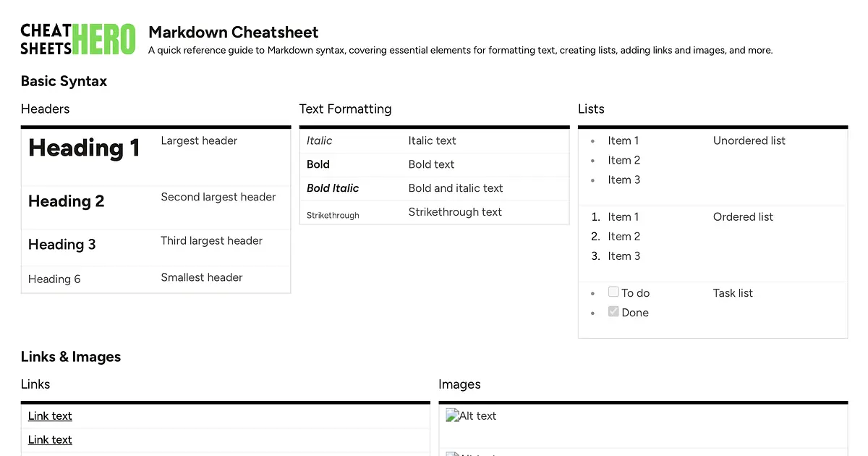This screenshot has width=868, height=456.
Task: Click the Strikethrough sample text
Action: point(333,215)
